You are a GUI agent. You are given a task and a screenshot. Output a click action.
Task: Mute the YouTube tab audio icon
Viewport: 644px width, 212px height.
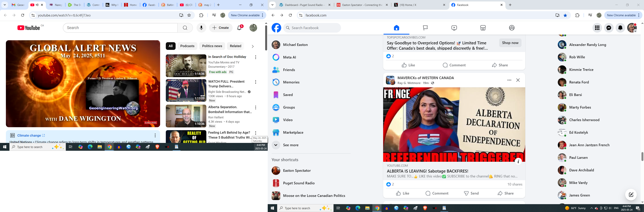pos(37,5)
